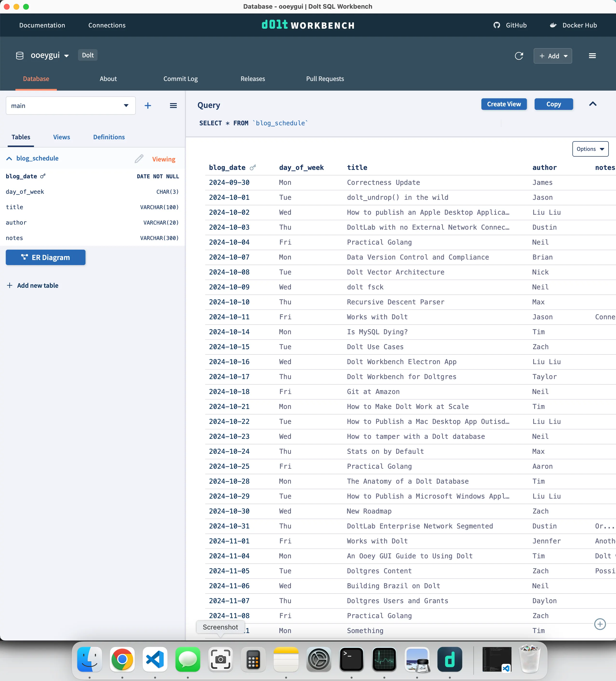Click Add new table
This screenshot has height=681, width=616.
click(x=33, y=286)
